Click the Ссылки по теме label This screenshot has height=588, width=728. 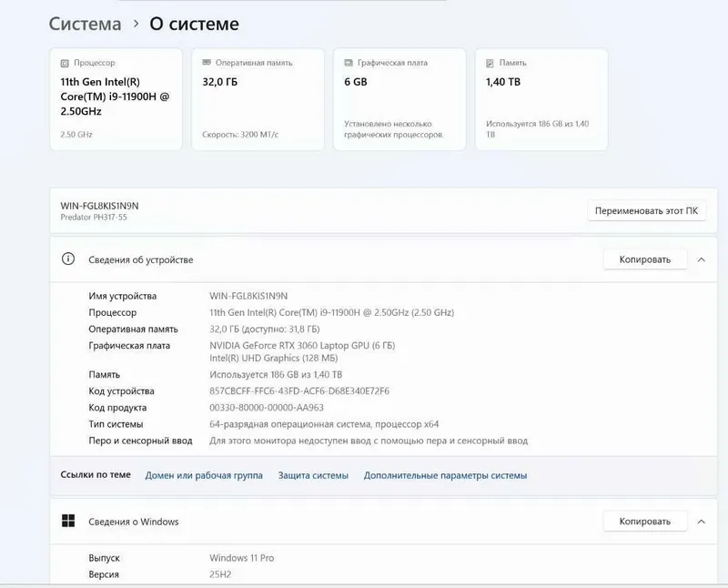96,474
